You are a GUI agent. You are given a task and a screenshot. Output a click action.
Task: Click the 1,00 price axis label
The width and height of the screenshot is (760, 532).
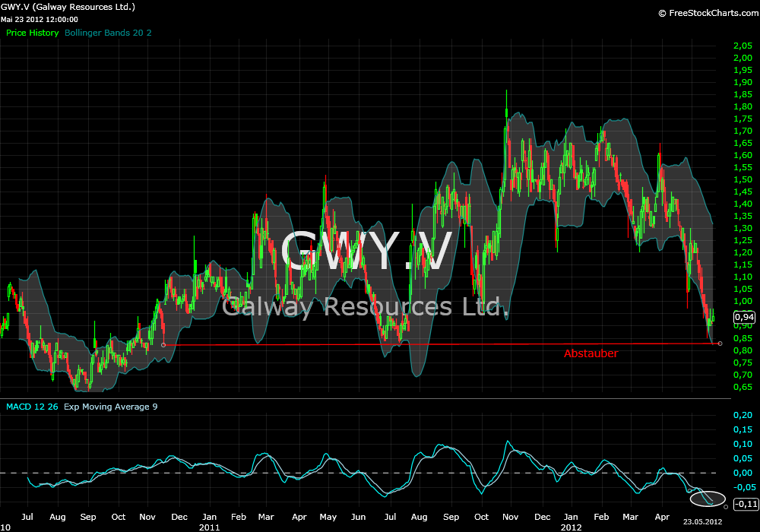743,302
